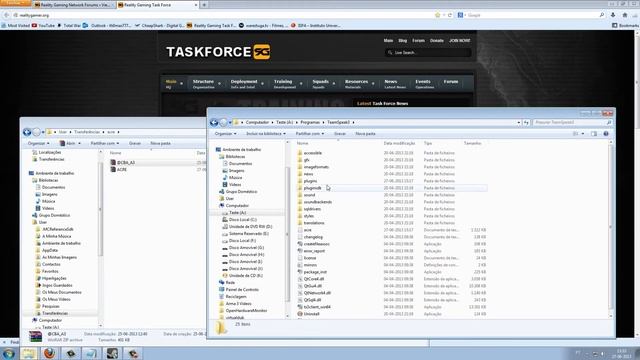Select the QtNetwork4.dll file
Screen dimensions: 640x360
[317, 293]
